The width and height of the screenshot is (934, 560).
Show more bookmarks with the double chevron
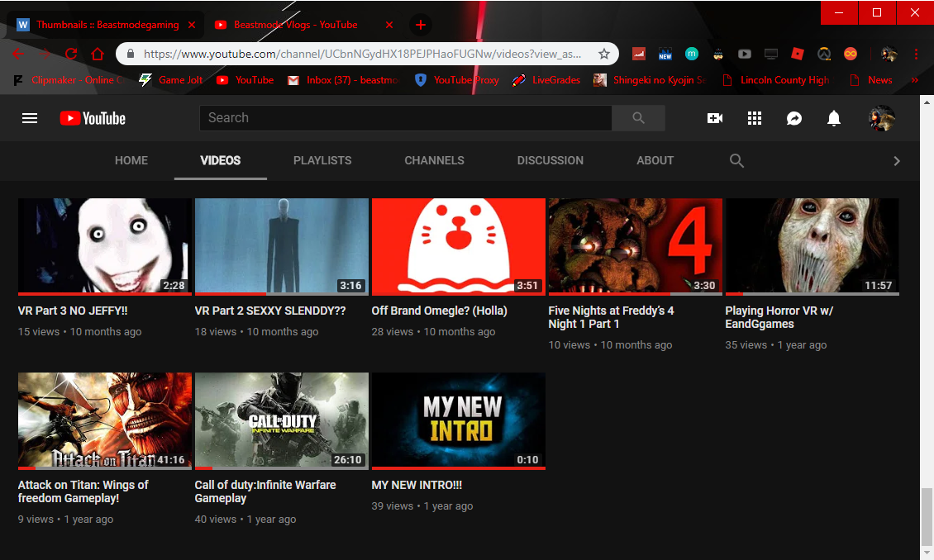(x=914, y=80)
